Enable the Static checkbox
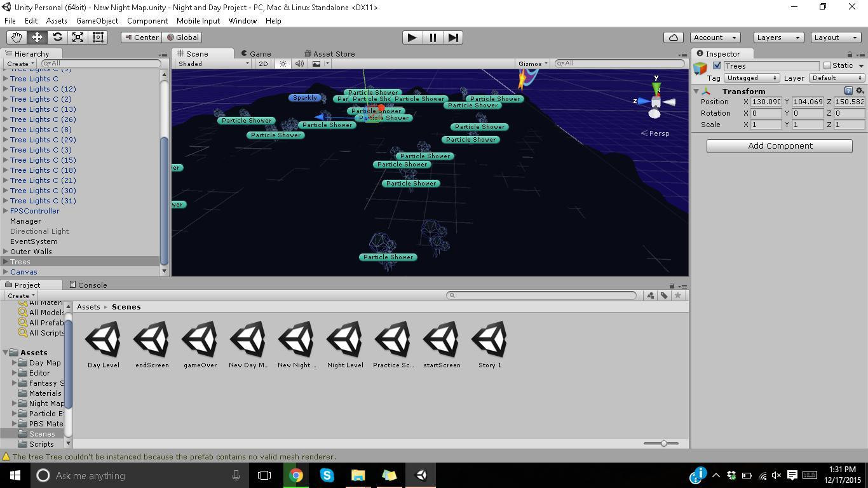The width and height of the screenshot is (868, 488). click(x=827, y=65)
